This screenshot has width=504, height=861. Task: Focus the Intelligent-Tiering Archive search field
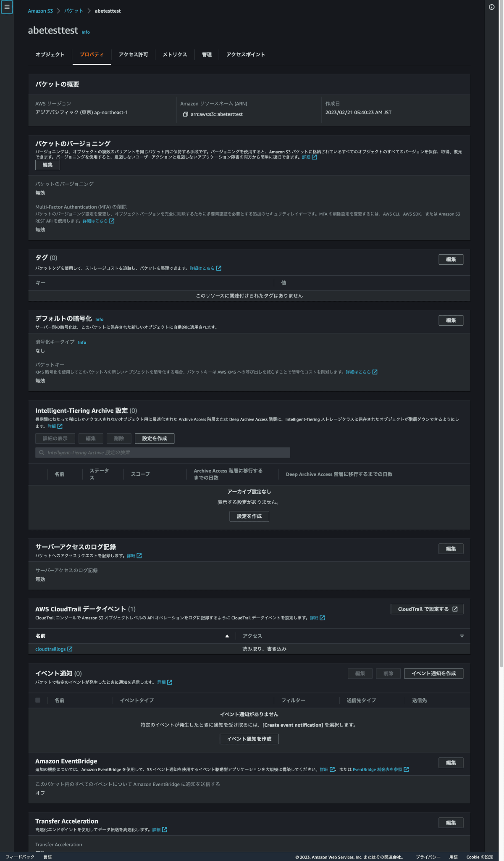pos(163,453)
